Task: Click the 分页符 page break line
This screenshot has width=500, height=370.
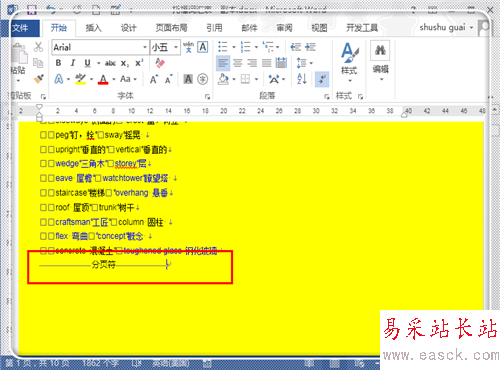Action: tap(105, 265)
